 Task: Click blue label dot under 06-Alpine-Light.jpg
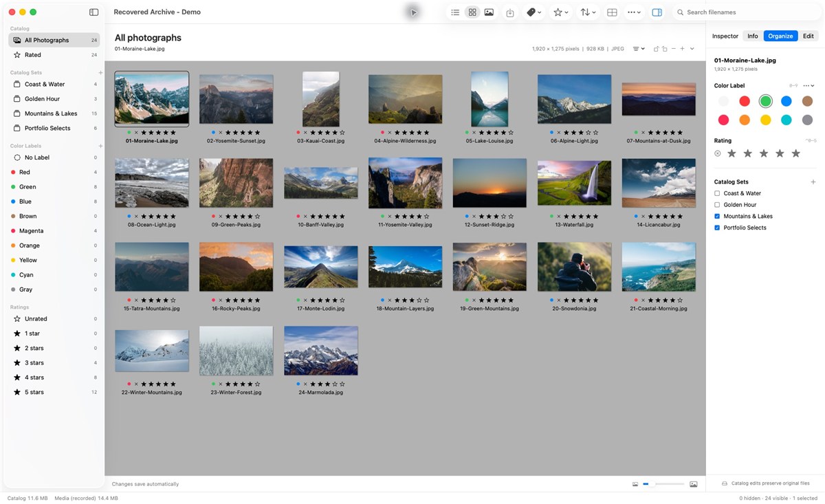[x=551, y=132]
